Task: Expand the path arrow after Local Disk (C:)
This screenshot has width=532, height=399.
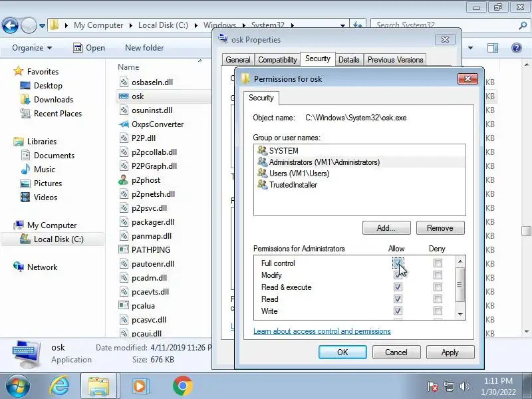Action: 196,25
